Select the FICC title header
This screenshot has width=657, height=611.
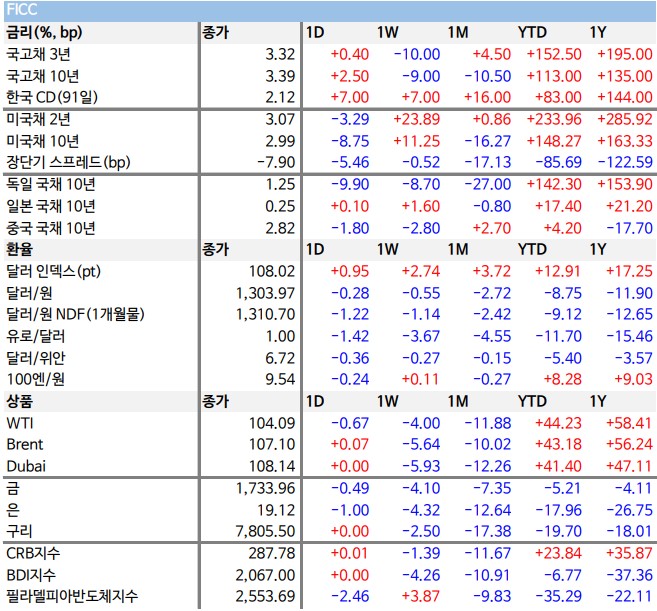22,9
